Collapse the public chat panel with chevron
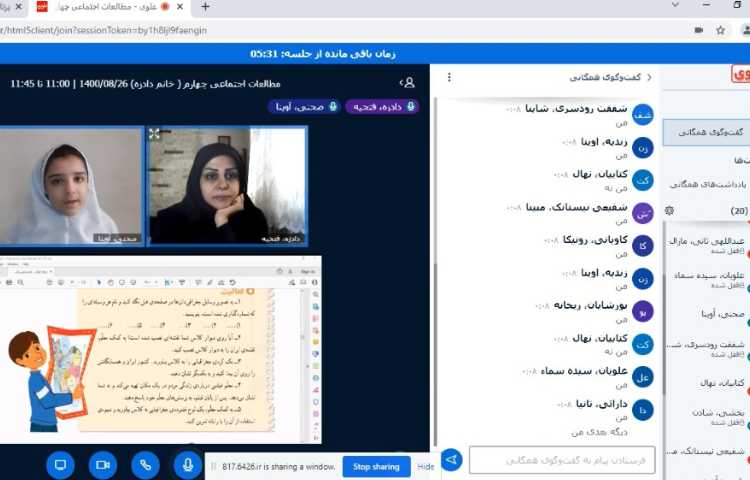Viewport: 750px width, 480px height. click(649, 77)
